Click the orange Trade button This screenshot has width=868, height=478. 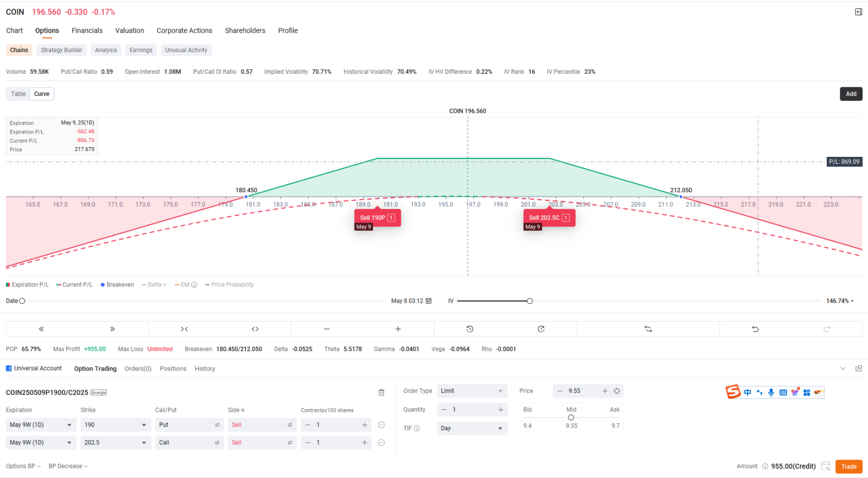click(x=849, y=466)
